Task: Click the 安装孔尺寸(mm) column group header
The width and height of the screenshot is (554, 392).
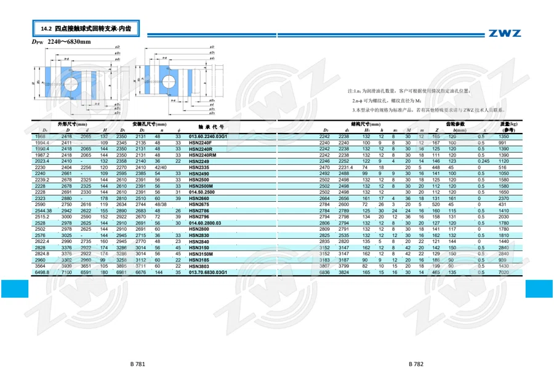Action: click(149, 124)
